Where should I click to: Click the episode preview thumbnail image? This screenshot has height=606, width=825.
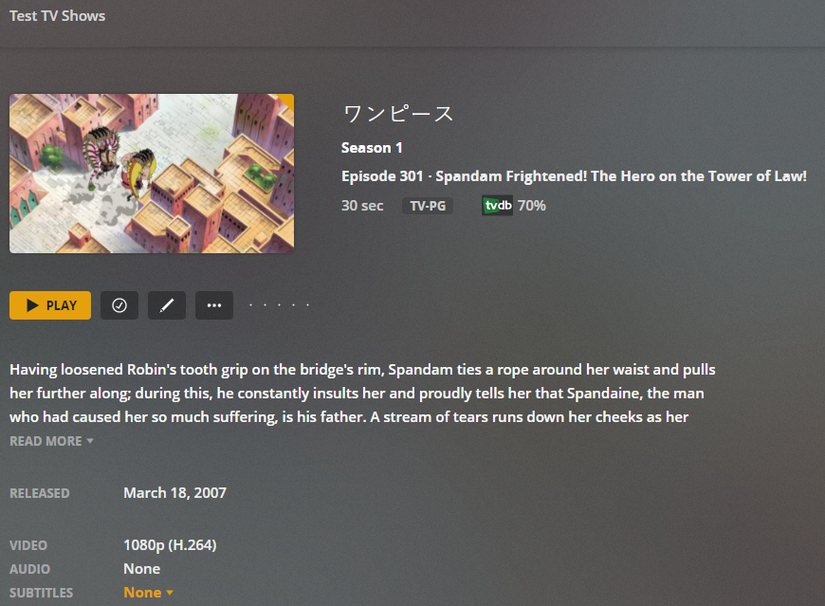[x=152, y=174]
